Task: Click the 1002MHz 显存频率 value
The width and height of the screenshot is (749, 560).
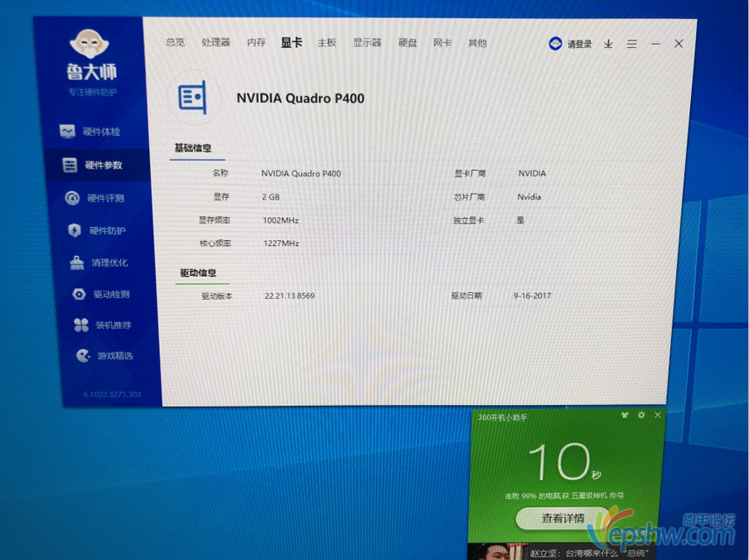Action: [x=281, y=220]
